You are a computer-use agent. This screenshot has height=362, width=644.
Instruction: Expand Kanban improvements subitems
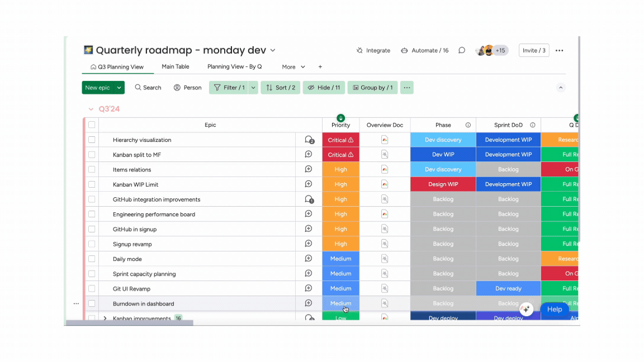pos(105,318)
